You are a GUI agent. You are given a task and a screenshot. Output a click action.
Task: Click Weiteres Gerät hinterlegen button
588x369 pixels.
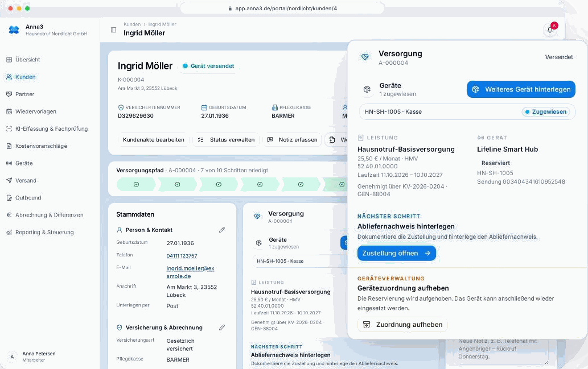521,89
